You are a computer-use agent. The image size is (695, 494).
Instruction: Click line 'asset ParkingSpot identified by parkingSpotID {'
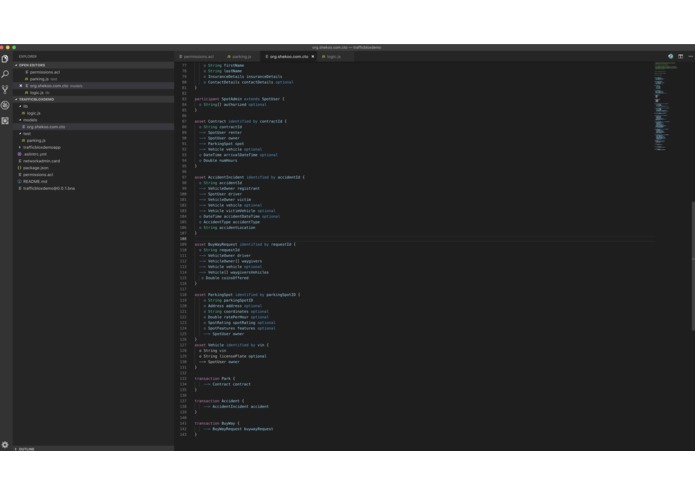pos(247,295)
